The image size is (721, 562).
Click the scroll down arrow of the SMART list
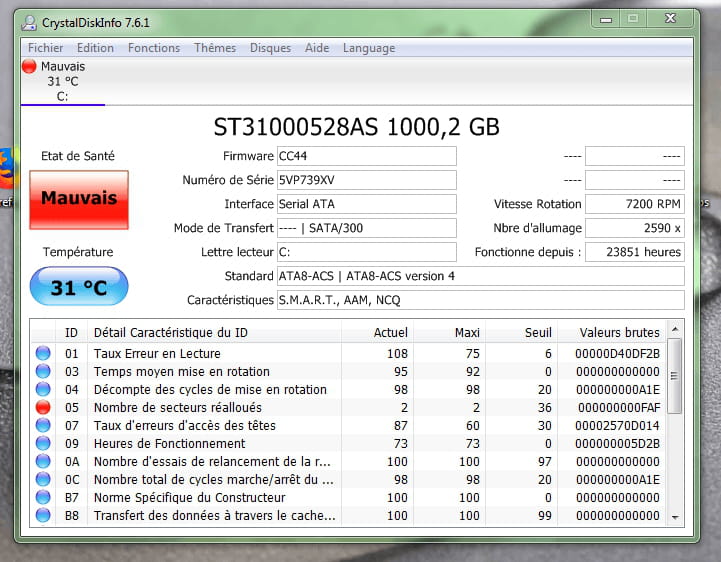pyautogui.click(x=675, y=517)
